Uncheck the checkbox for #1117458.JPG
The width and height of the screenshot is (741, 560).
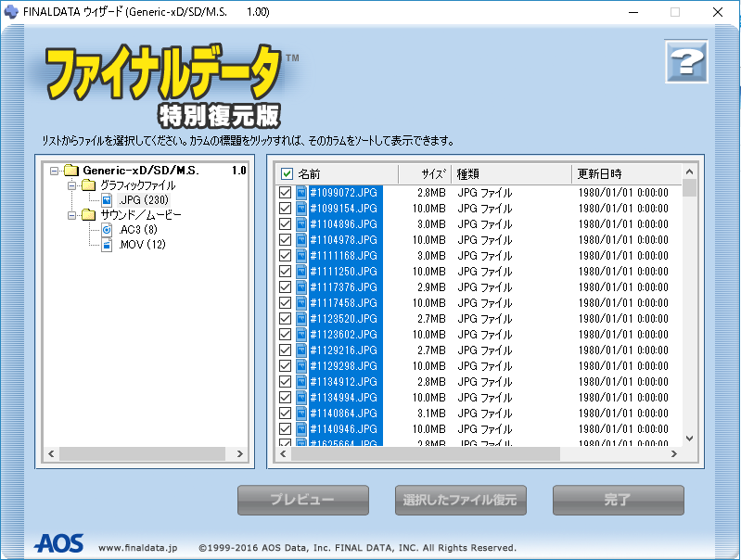click(x=285, y=303)
